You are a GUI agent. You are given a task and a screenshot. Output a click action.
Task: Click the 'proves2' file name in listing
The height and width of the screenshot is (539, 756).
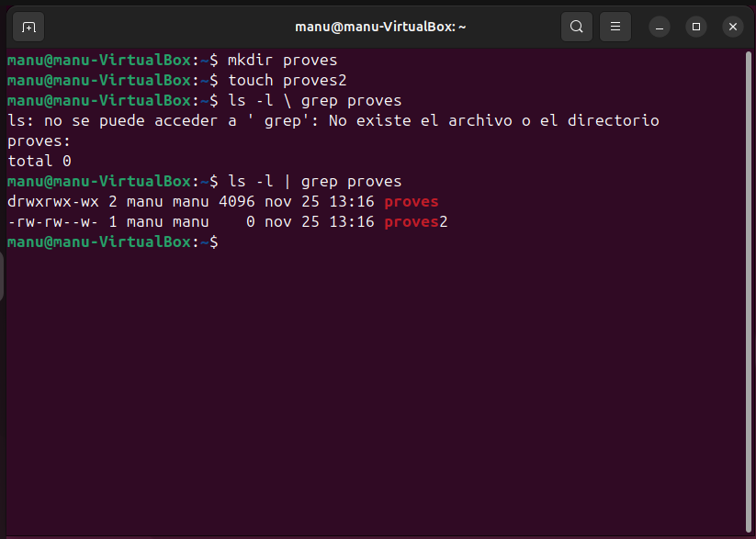pyautogui.click(x=415, y=222)
